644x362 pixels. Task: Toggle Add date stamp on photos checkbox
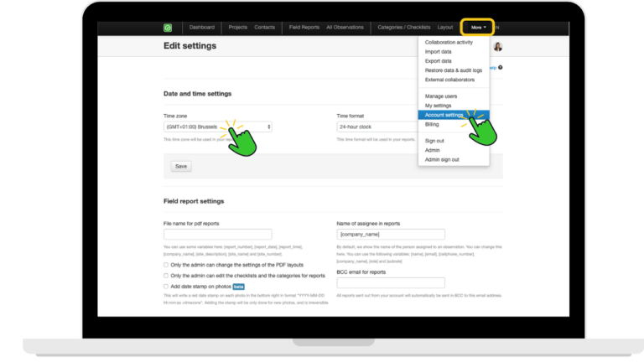pyautogui.click(x=166, y=287)
